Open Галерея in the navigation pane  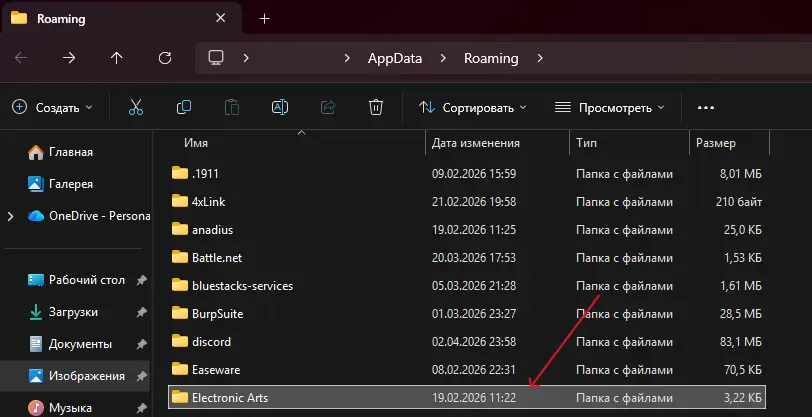(71, 184)
